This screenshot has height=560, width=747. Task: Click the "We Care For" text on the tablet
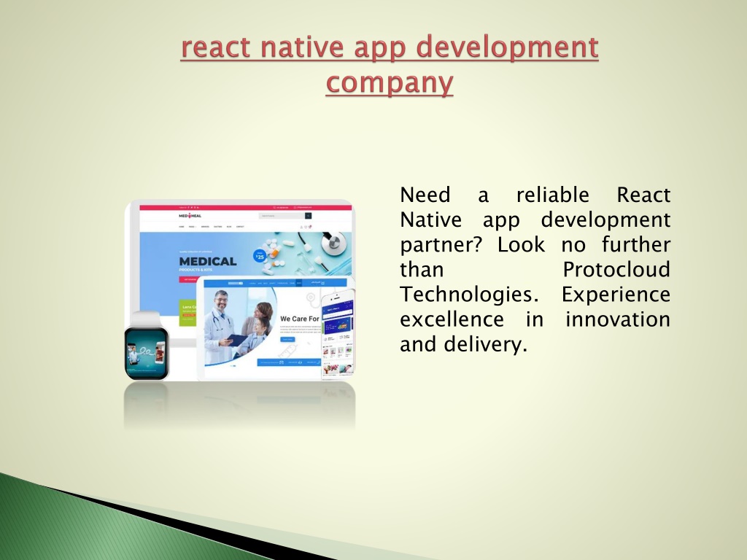tap(300, 319)
